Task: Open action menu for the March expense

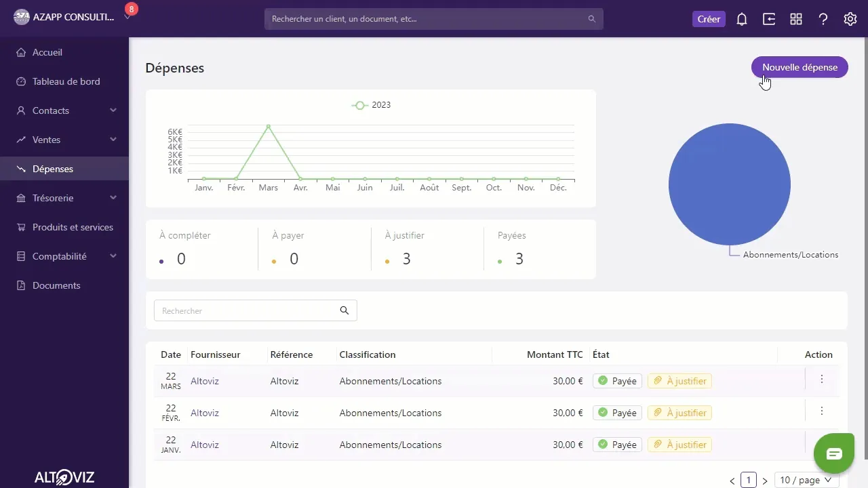Action: click(x=822, y=379)
